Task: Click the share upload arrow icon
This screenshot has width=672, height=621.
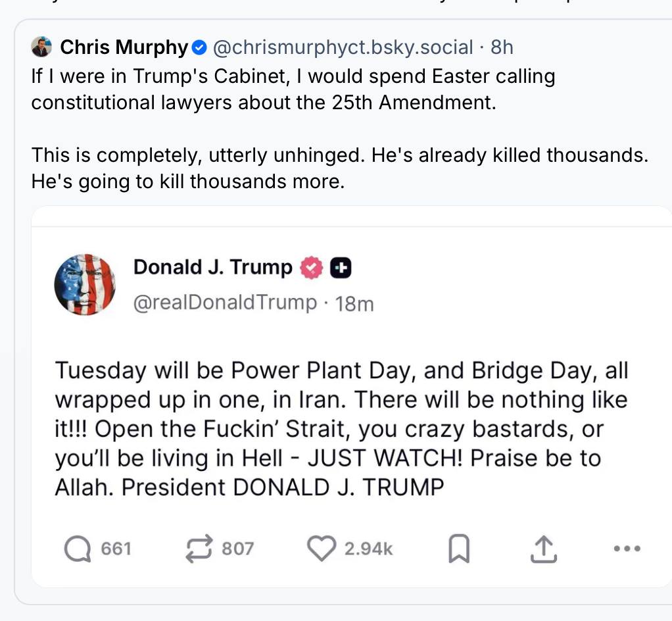Action: [544, 549]
